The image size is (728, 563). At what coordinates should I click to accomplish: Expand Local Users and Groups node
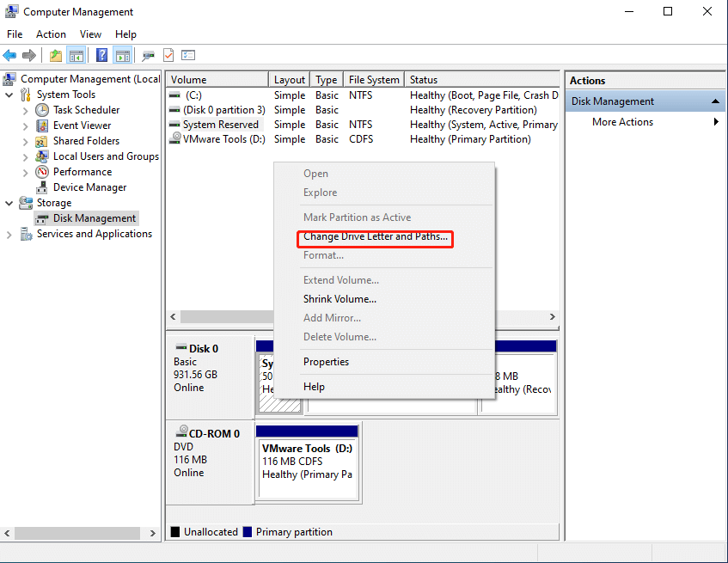26,157
